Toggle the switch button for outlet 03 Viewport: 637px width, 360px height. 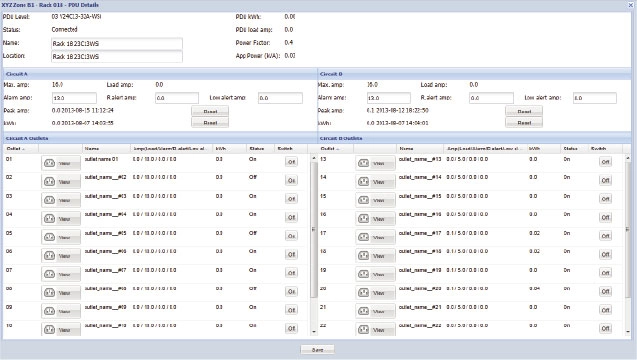coord(291,199)
